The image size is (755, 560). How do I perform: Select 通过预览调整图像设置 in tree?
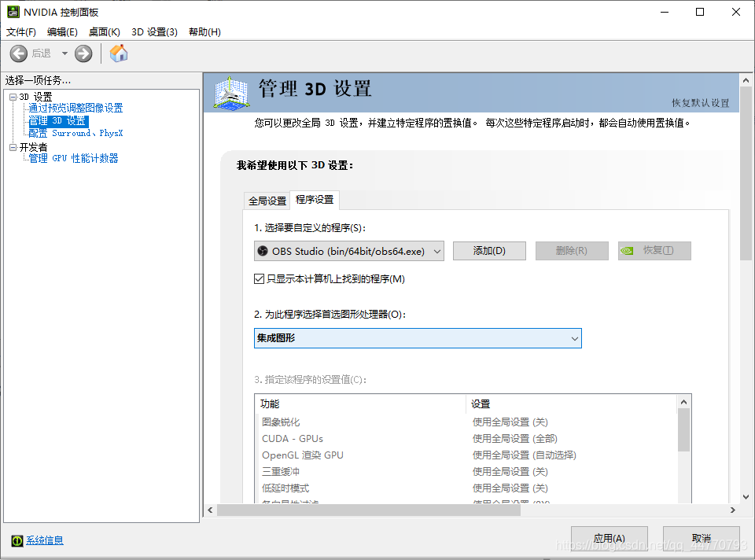(x=75, y=108)
